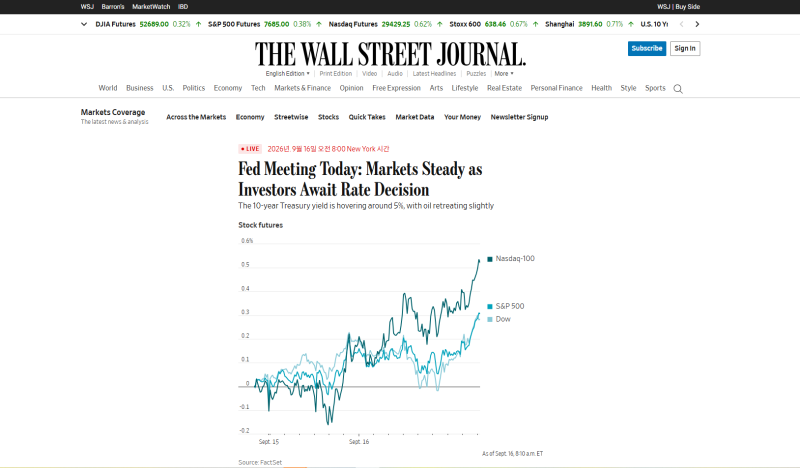The height and width of the screenshot is (468, 800).
Task: Click the DJIA Futures up arrow
Action: [x=198, y=24]
